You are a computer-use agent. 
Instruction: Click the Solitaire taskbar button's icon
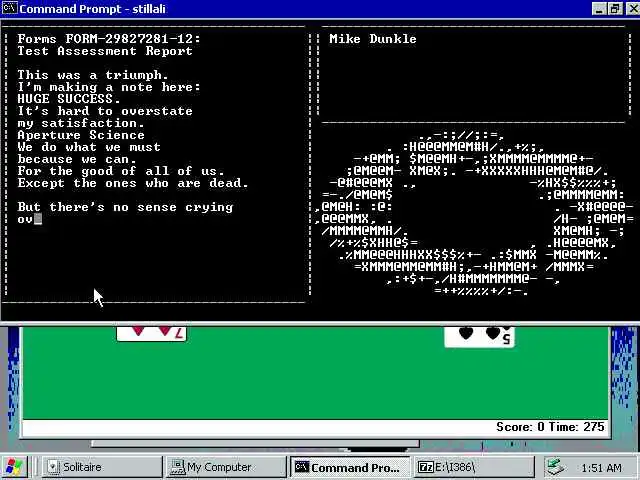point(53,467)
